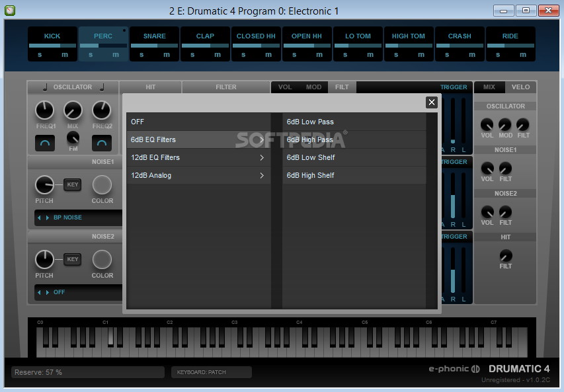Click note icon right of OSCILLATOR label
This screenshot has width=564, height=392.
[x=102, y=87]
